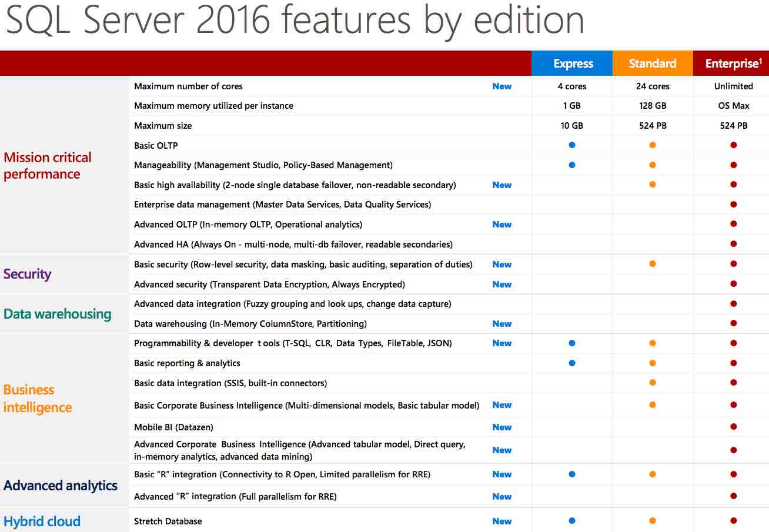The height and width of the screenshot is (532, 769).
Task: Click the 24 cores cell under Standard
Action: (653, 86)
